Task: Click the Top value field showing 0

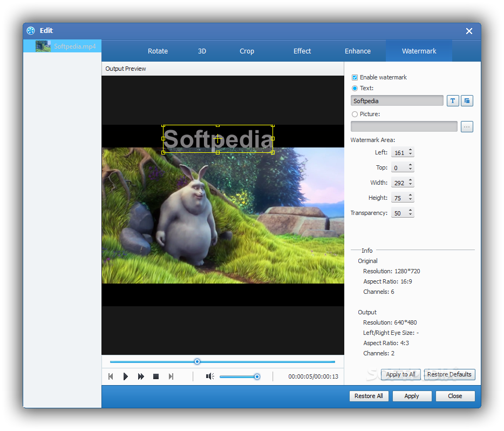Action: 399,167
